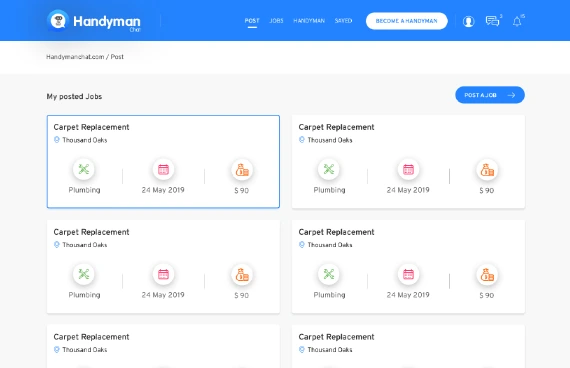This screenshot has width=570, height=368.
Task: Click the Become a Handyman button
Action: 406,21
